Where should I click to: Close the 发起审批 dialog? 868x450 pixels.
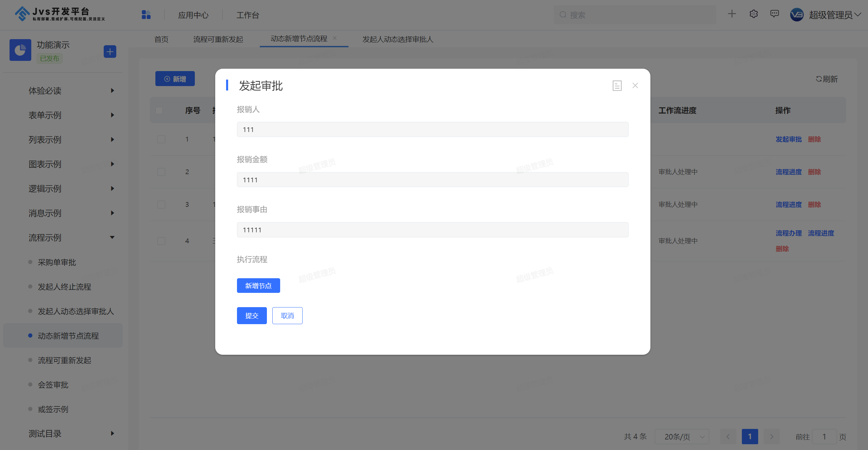[x=635, y=86]
